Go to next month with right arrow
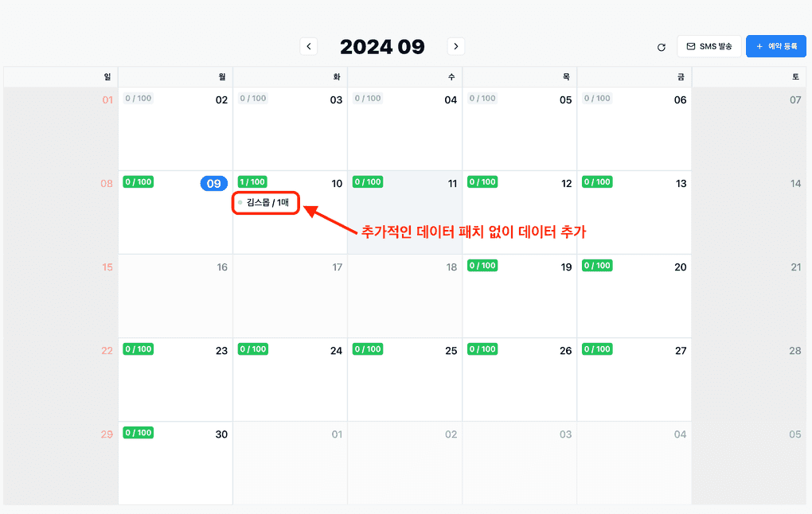Screen dimensions: 812x514 455,46
